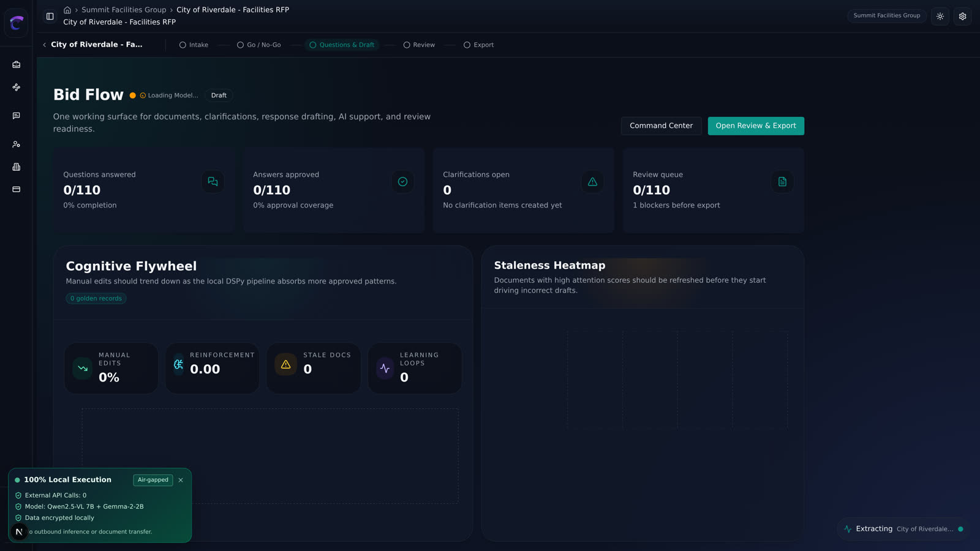980x551 pixels.
Task: Open the Next.js dev tools badge
Action: click(19, 532)
